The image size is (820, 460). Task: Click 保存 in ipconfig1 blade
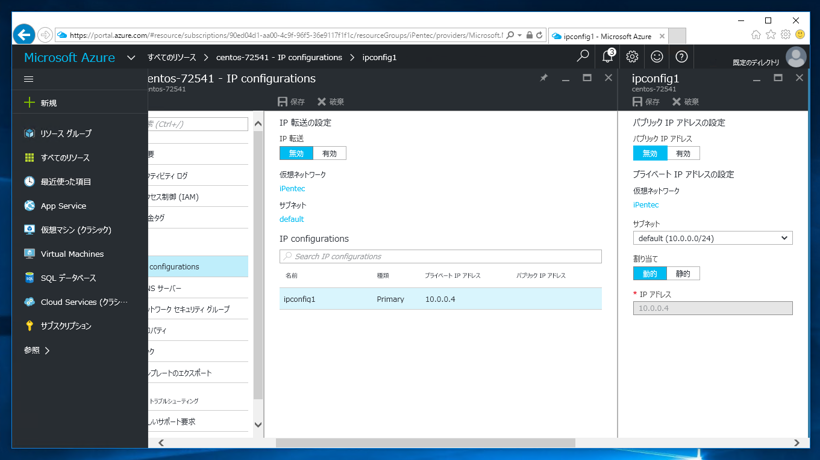coord(646,101)
